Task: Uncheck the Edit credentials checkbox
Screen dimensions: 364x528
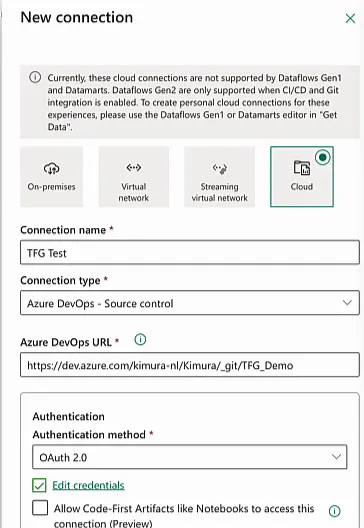Action: (39, 485)
